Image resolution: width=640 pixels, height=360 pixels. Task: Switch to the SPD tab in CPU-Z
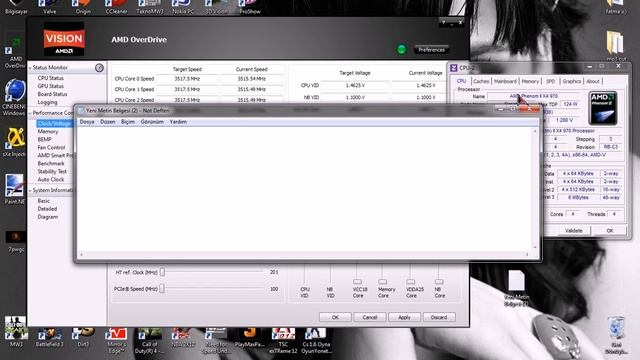(550, 81)
